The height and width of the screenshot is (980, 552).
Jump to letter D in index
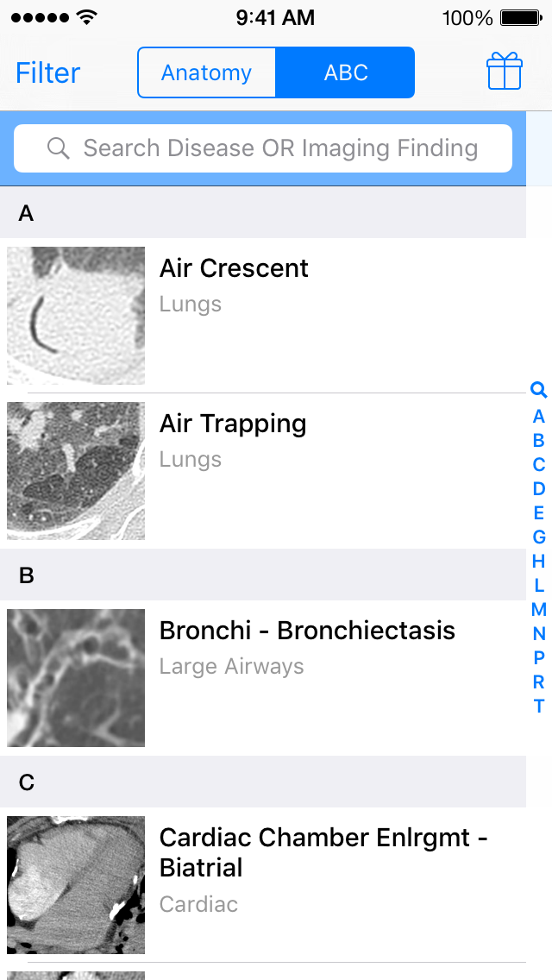point(539,488)
